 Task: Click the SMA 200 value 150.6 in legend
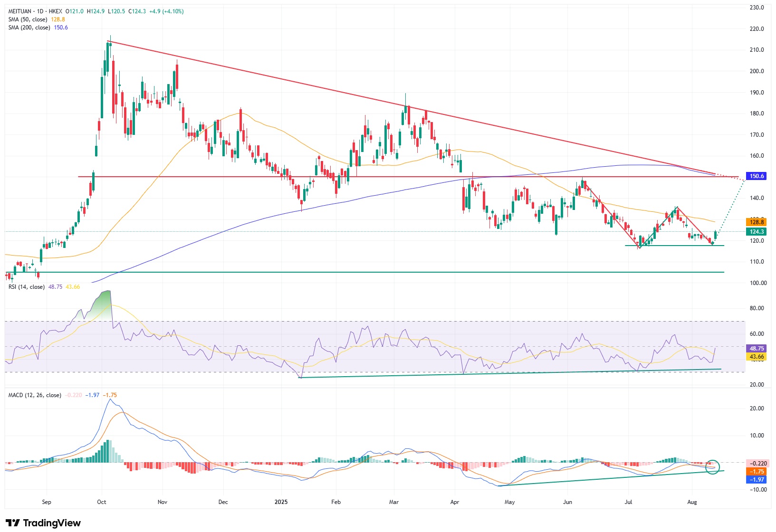coord(61,28)
